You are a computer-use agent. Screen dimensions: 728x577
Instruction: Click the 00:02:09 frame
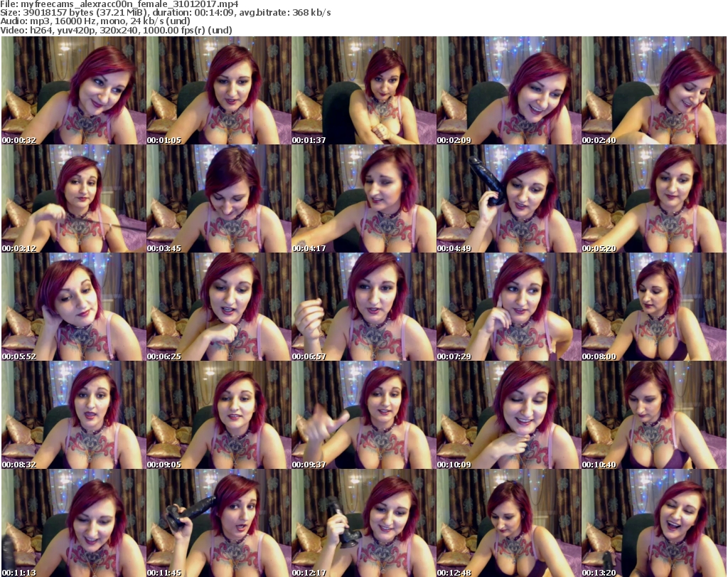[508, 90]
